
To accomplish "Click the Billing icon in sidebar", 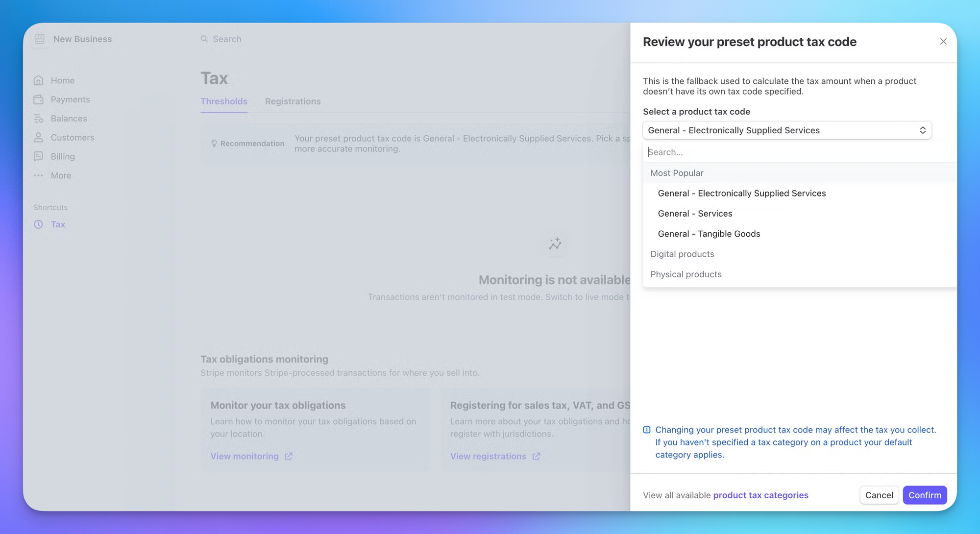I will (39, 156).
